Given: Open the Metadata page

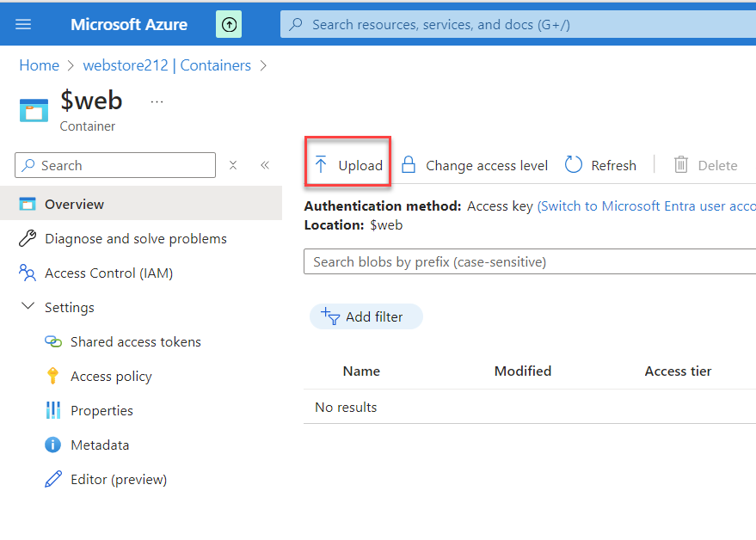Looking at the screenshot, I should [x=100, y=445].
